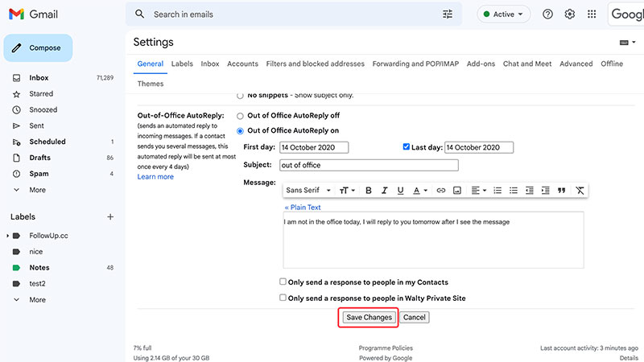Click Indent more icon
The width and height of the screenshot is (644, 362).
click(x=546, y=191)
